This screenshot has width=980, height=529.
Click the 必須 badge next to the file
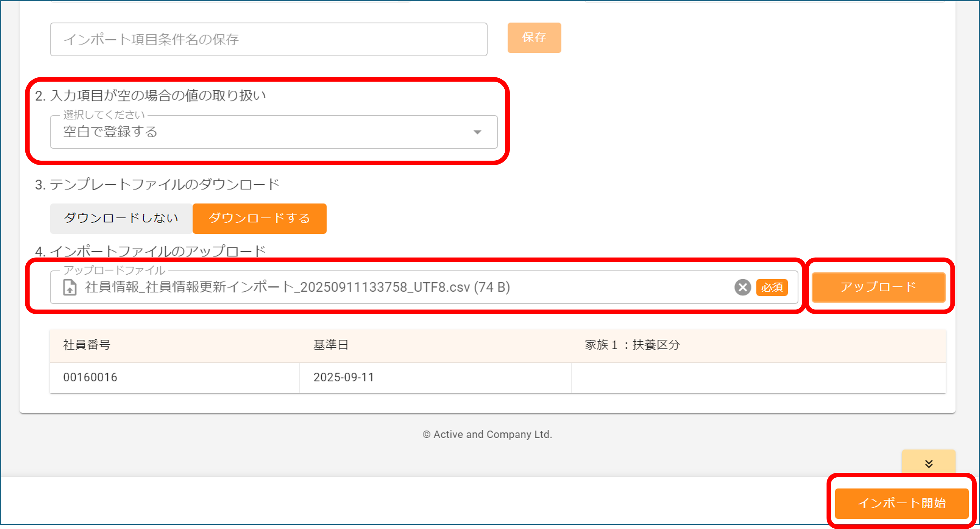point(772,288)
